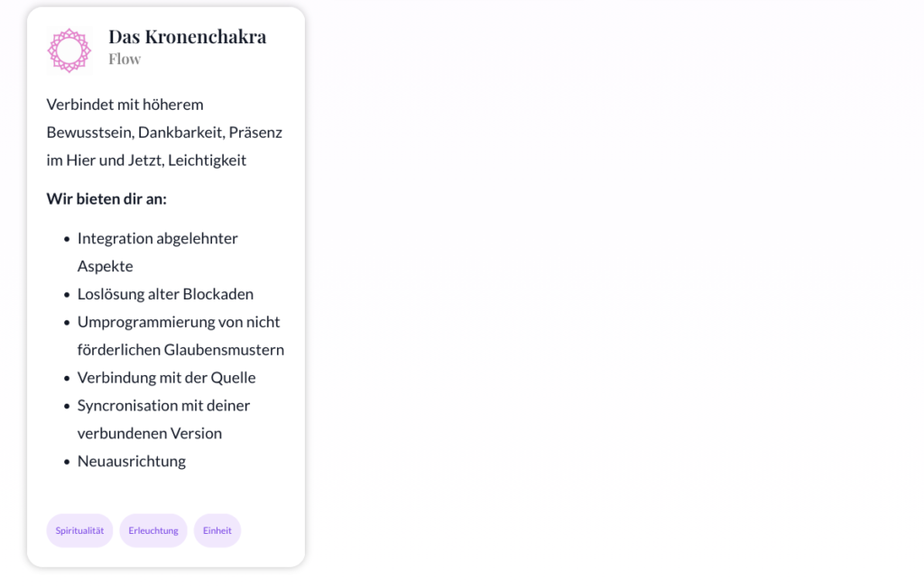924x588 pixels.
Task: Click the "Flow" subtitle under the title
Action: click(125, 60)
